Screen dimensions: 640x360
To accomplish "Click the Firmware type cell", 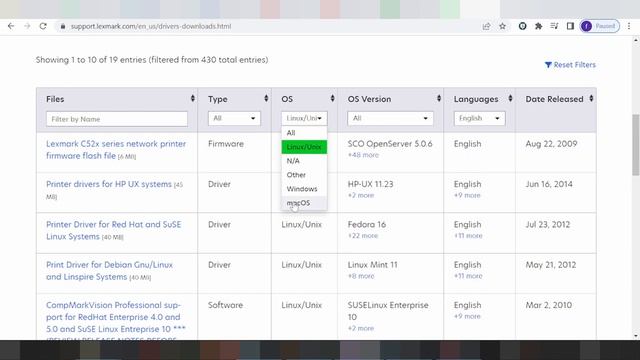I will point(226,144).
